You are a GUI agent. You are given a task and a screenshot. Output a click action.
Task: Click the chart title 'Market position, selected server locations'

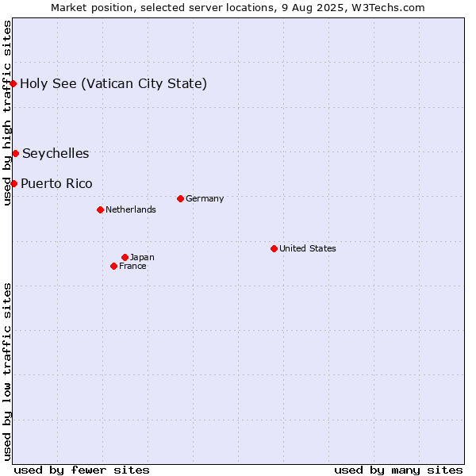tap(163, 8)
